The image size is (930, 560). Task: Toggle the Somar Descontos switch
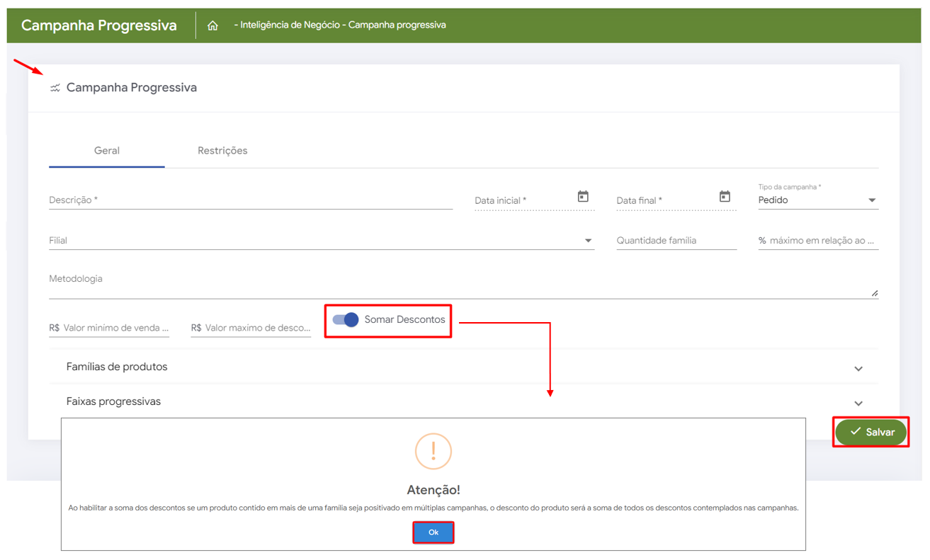pos(346,320)
